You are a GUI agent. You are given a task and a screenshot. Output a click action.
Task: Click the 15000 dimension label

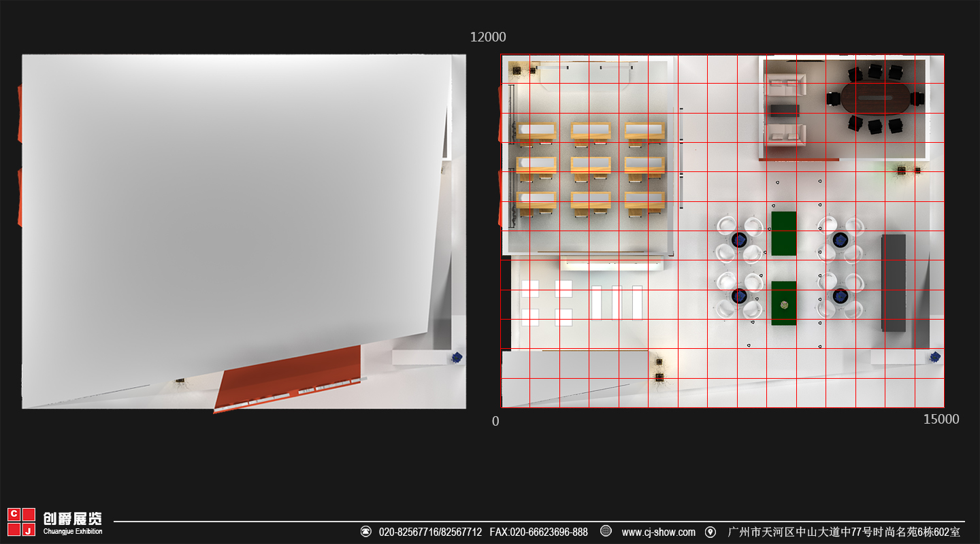click(941, 420)
